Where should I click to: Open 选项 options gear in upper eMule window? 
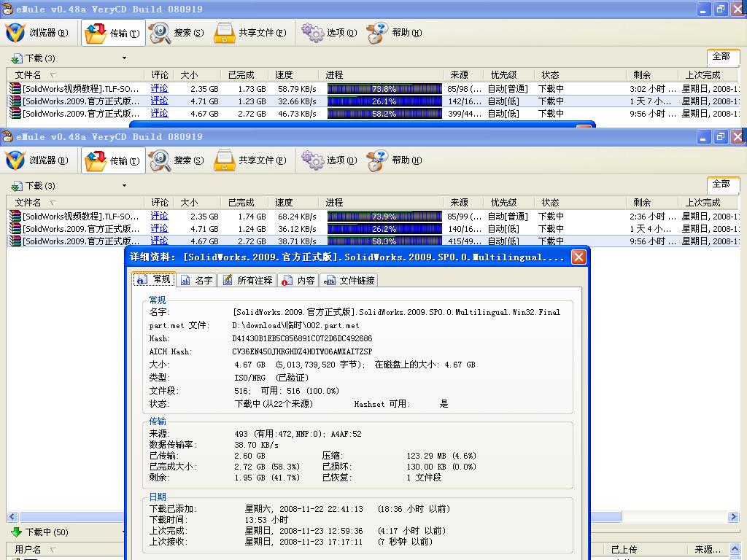(x=312, y=33)
